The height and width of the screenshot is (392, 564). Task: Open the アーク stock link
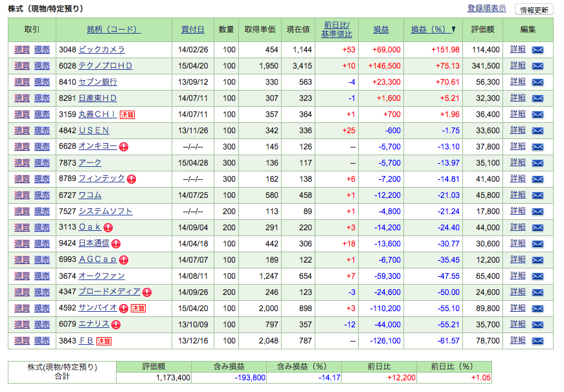(90, 163)
